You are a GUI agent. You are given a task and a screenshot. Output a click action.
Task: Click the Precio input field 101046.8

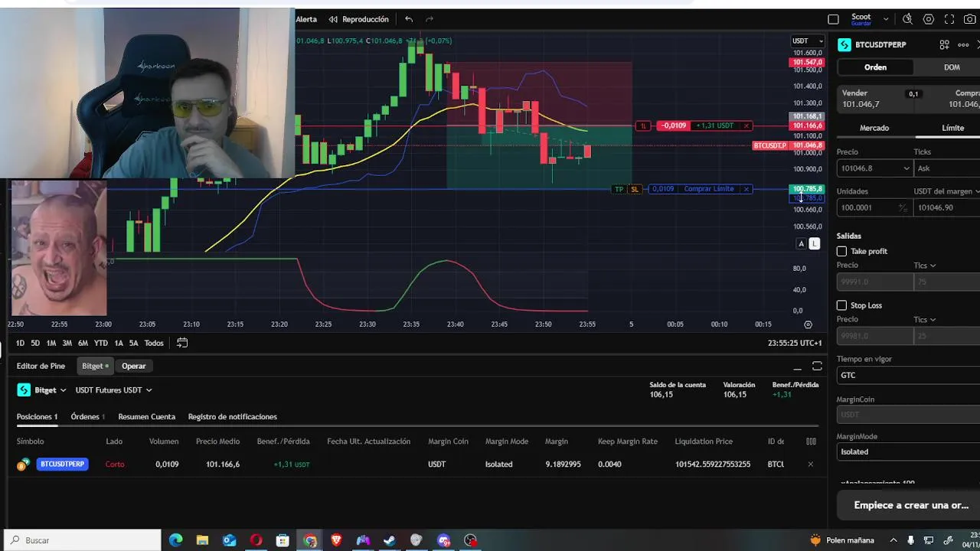(874, 168)
